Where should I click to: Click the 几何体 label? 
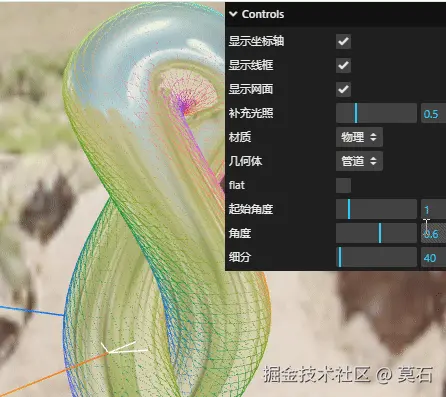[x=245, y=161]
